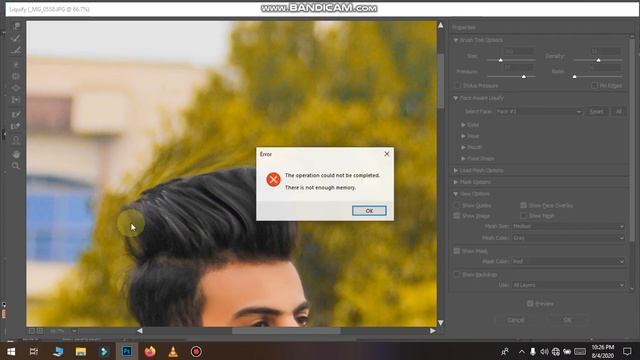Click the Reset face button
Image resolution: width=640 pixels, height=360 pixels.
click(596, 111)
